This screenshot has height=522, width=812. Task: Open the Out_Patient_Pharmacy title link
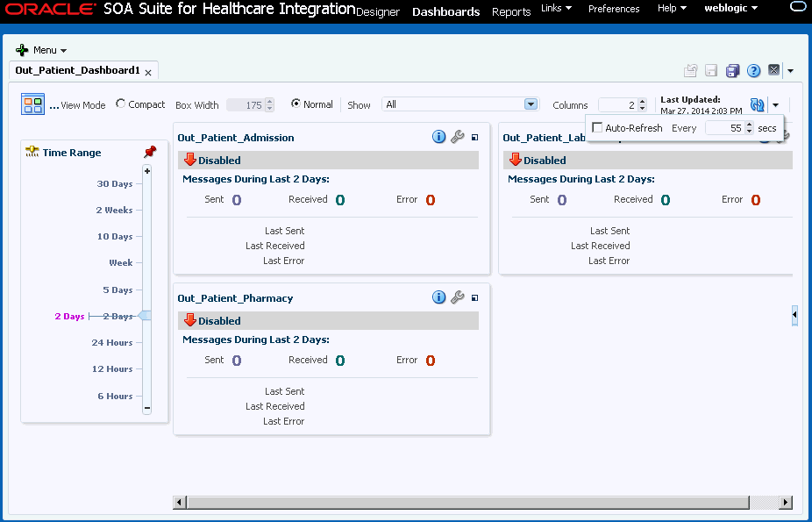coord(235,298)
